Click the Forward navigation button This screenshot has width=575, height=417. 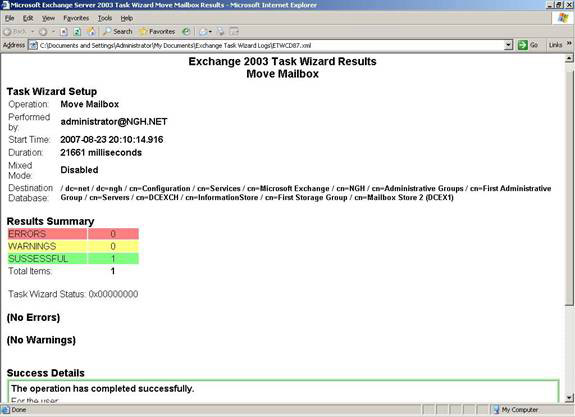click(43, 32)
